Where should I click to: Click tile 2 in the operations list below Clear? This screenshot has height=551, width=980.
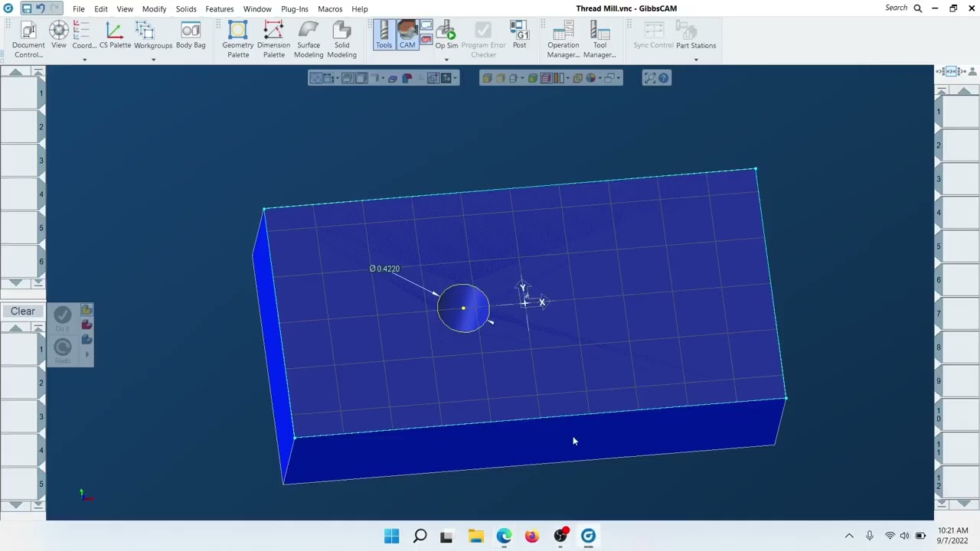click(23, 383)
